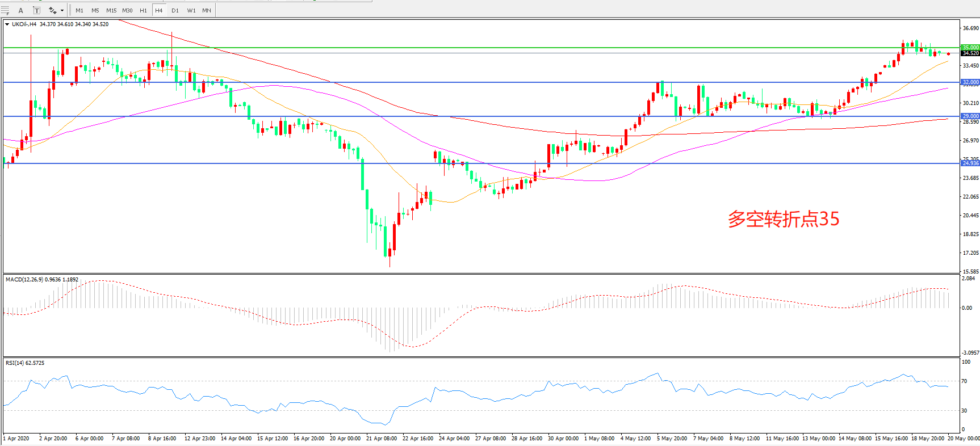This screenshot has width=980, height=446.
Task: Choose the MN monthly timeframe
Action: point(207,10)
